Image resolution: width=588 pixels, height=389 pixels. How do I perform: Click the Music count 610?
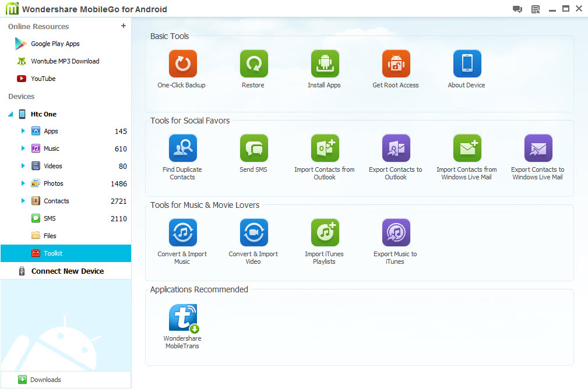pyautogui.click(x=121, y=148)
